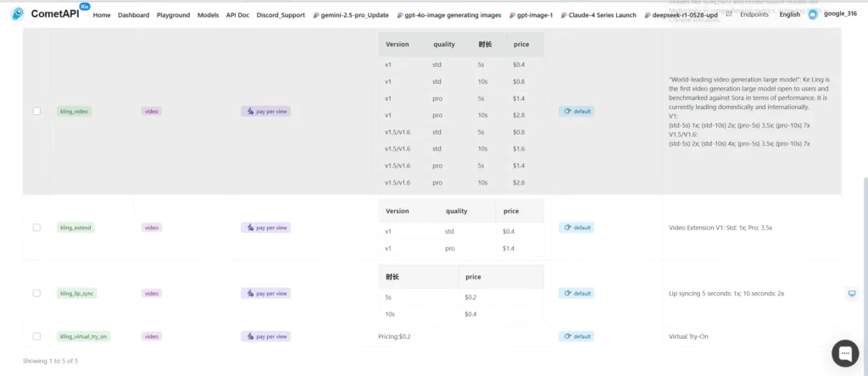Go to the Dashboard menu item
Screen dimensions: 868x376
click(x=133, y=15)
